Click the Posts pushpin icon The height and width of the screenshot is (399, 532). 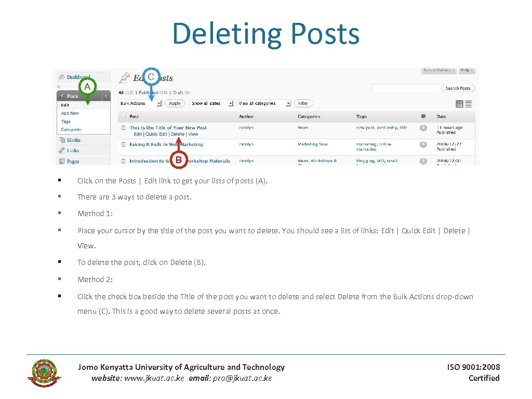(61, 96)
